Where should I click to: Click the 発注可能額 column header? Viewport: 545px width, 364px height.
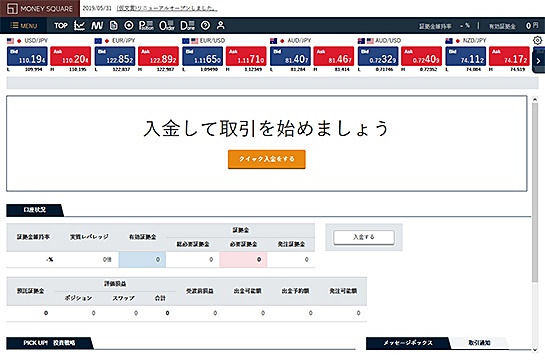point(343,291)
